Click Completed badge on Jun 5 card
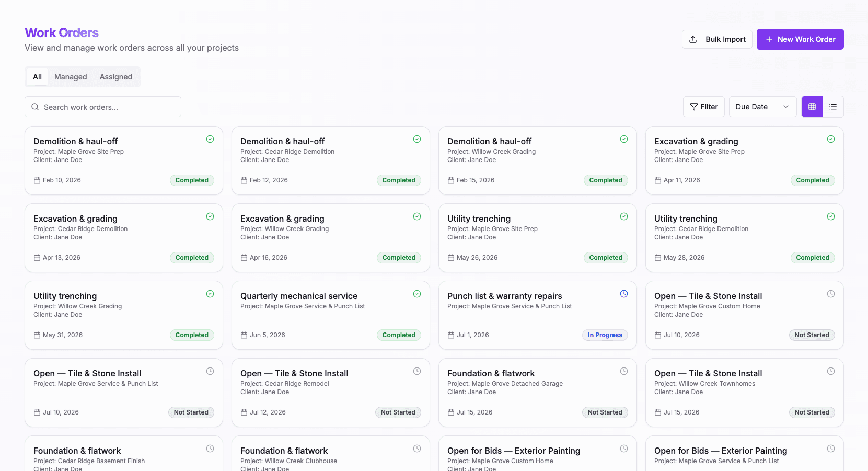 399,335
